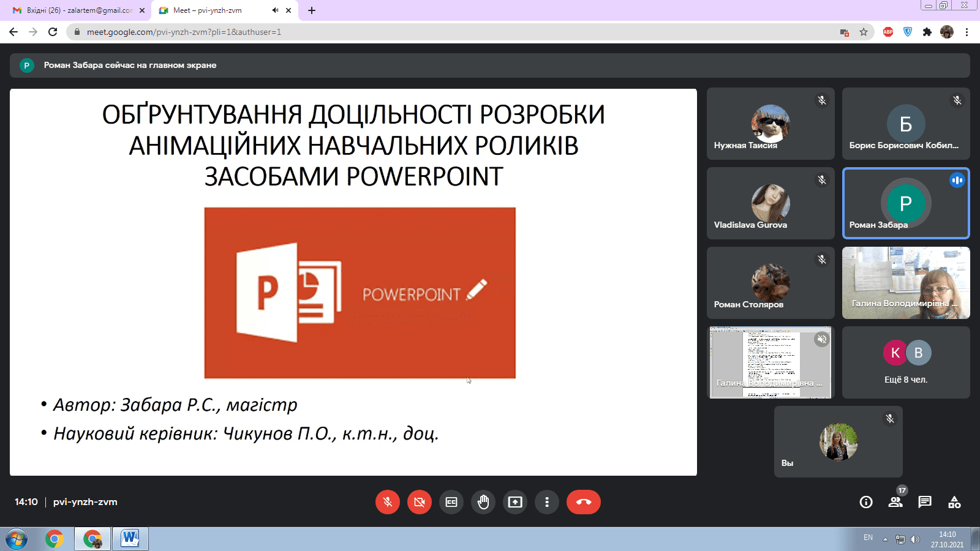Screen dimensions: 980x551
Task: Select Галина Володимирівна webcam tile
Action: click(x=906, y=283)
